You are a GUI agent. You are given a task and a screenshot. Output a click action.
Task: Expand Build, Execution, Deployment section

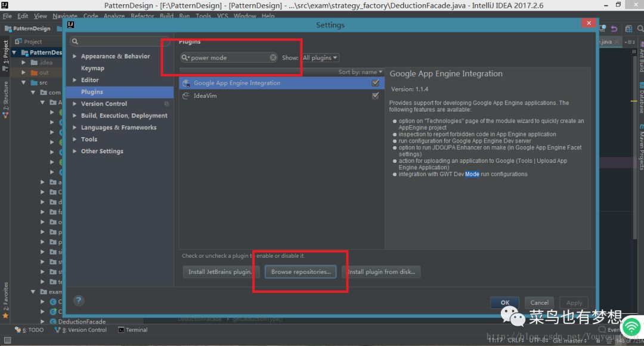tap(75, 116)
